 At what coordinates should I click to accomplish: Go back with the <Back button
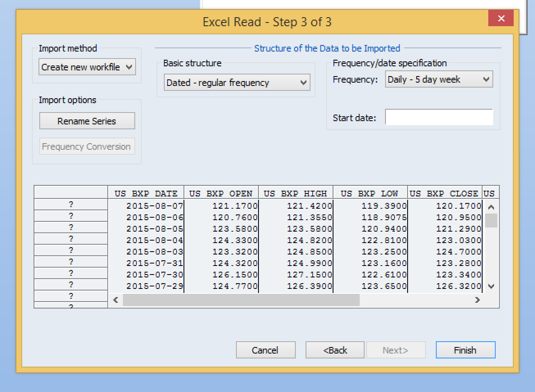[x=335, y=350]
